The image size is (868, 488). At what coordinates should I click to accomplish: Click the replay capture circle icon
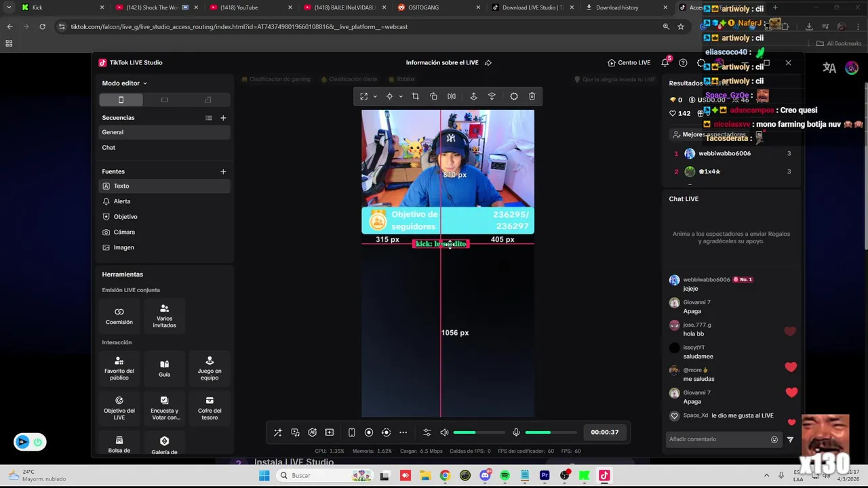pyautogui.click(x=386, y=432)
